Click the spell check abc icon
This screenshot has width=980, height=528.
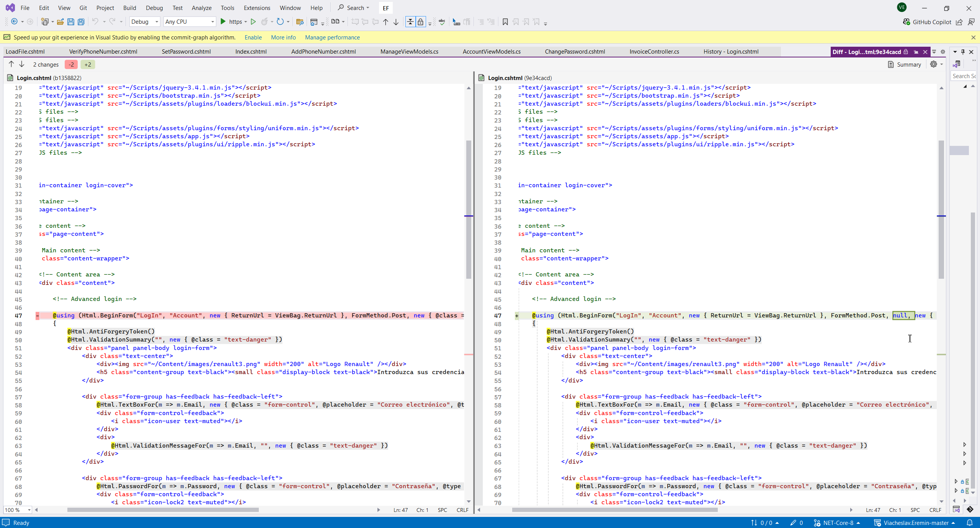(442, 22)
